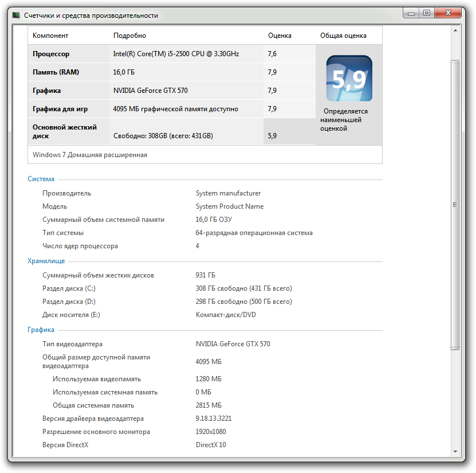476x473 pixels.
Task: Click Определяется наименьшей оценкой caption
Action: point(344,120)
